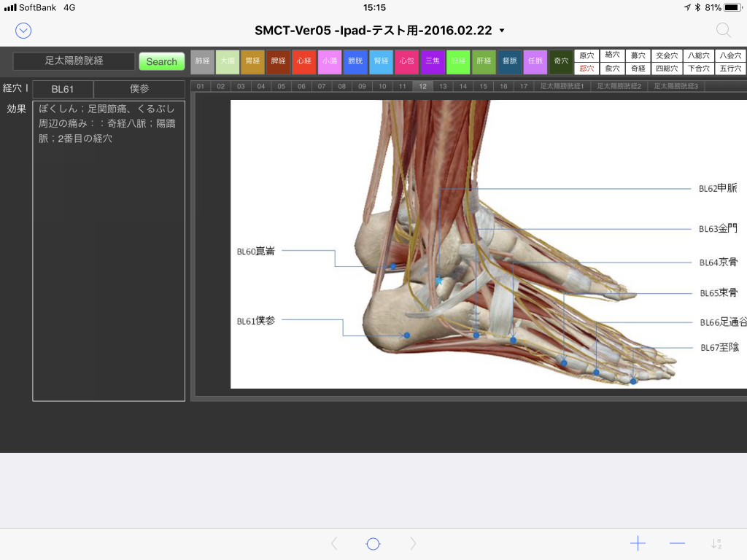This screenshot has height=560, width=747.
Task: Click the BL60 blue point marker on the ankle
Action: 392,266
